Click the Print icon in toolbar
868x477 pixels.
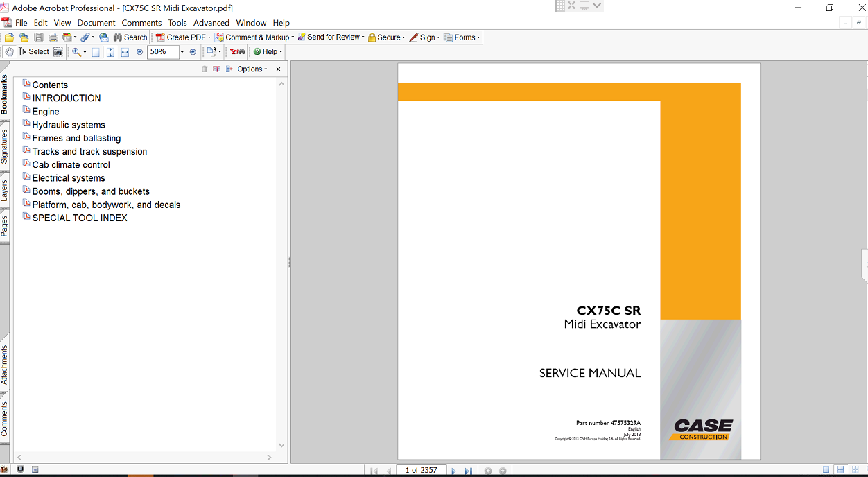[x=53, y=37]
